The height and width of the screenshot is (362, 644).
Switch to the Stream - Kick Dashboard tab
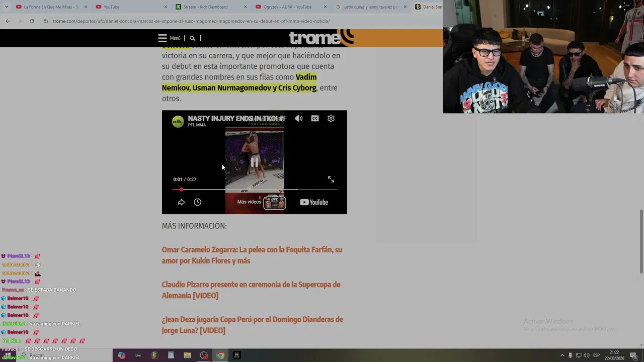210,7
